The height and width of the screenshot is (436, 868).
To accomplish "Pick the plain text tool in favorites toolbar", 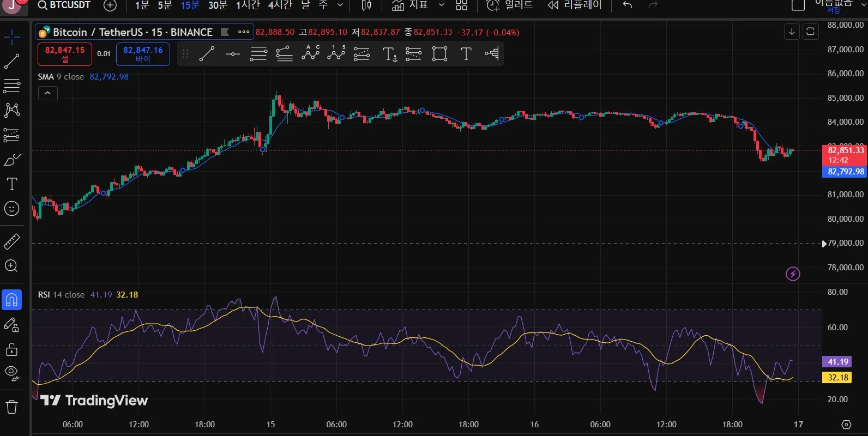I will [466, 53].
